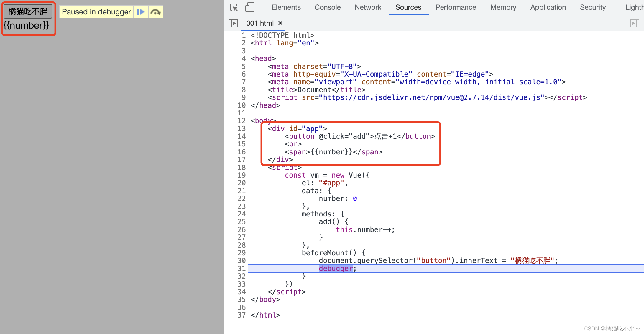Open the Security tab
The width and height of the screenshot is (644, 334).
[x=593, y=7]
